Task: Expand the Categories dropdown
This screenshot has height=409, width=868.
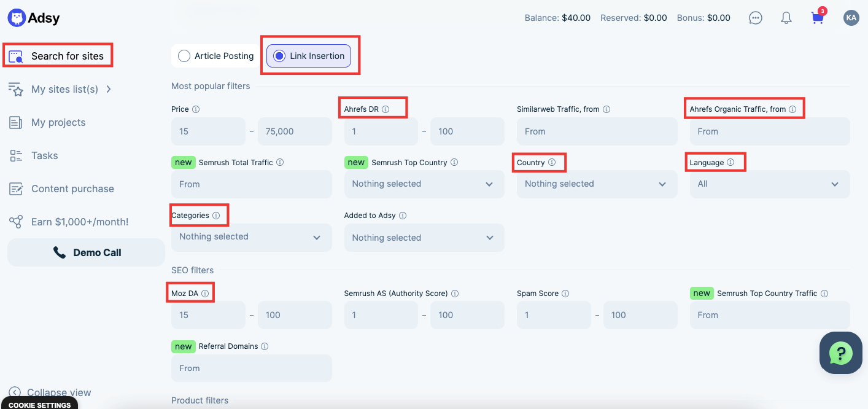Action: [x=251, y=237]
